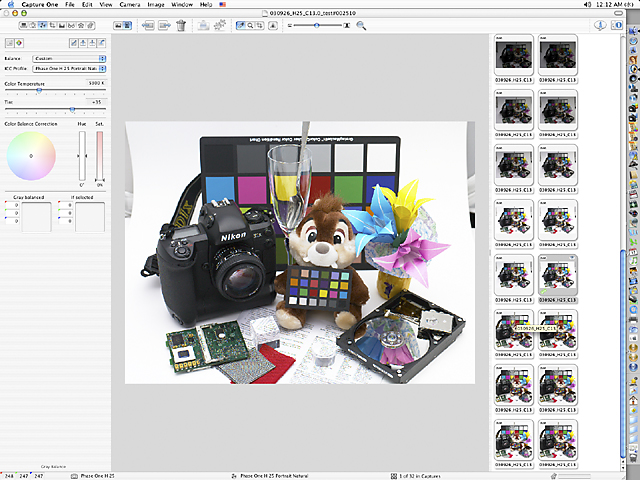The image size is (640, 480).
Task: Click the flag input menu icon
Action: click(x=222, y=4)
